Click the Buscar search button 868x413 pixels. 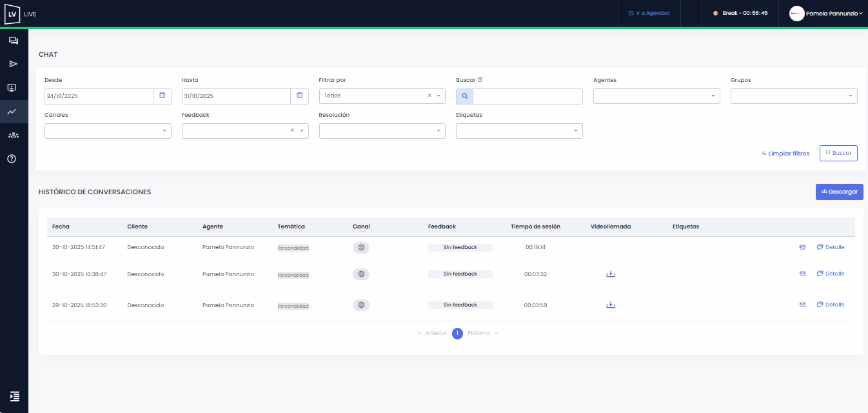coord(838,153)
